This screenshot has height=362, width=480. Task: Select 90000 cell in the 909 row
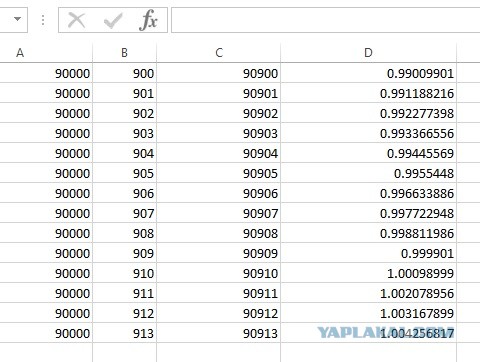46,253
